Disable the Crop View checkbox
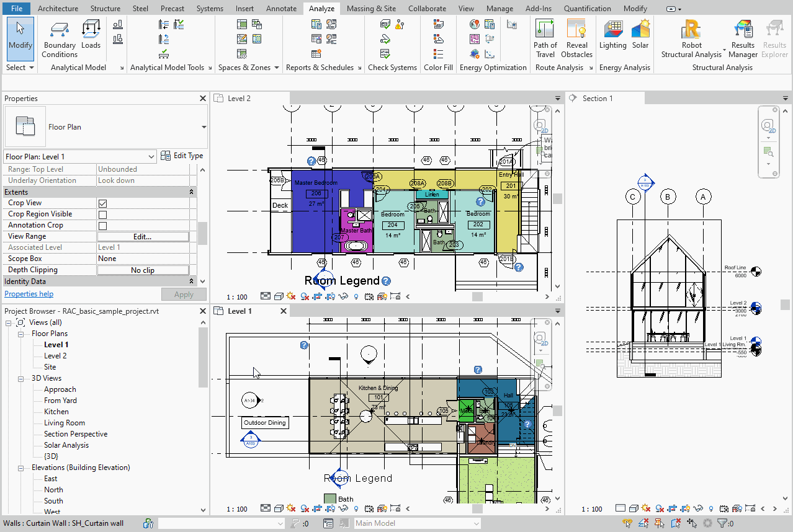This screenshot has height=532, width=793. click(x=101, y=202)
